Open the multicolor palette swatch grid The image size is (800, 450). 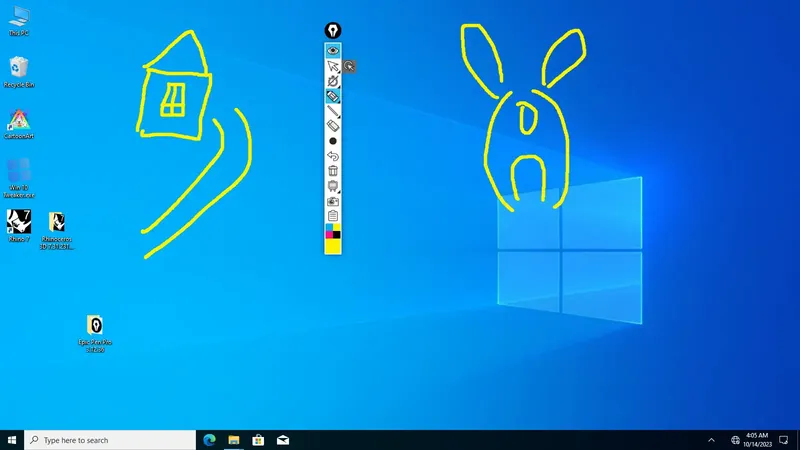(x=333, y=231)
